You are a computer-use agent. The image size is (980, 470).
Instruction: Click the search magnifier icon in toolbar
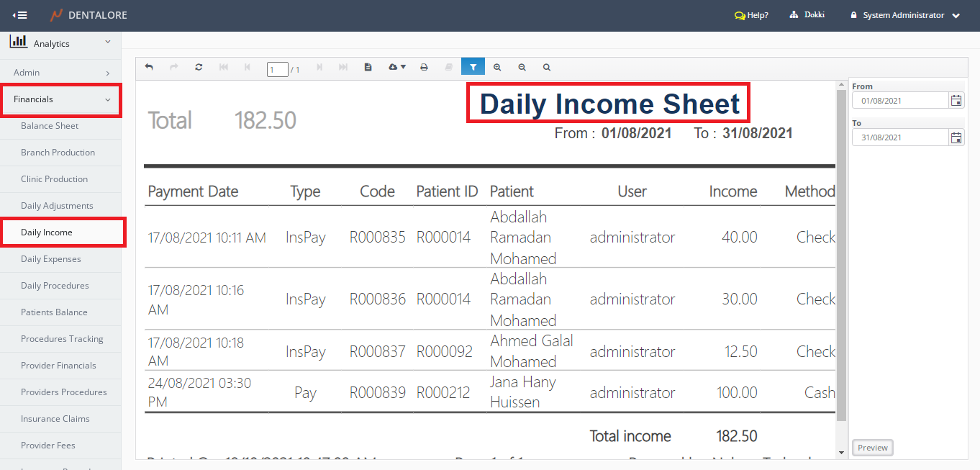(547, 67)
